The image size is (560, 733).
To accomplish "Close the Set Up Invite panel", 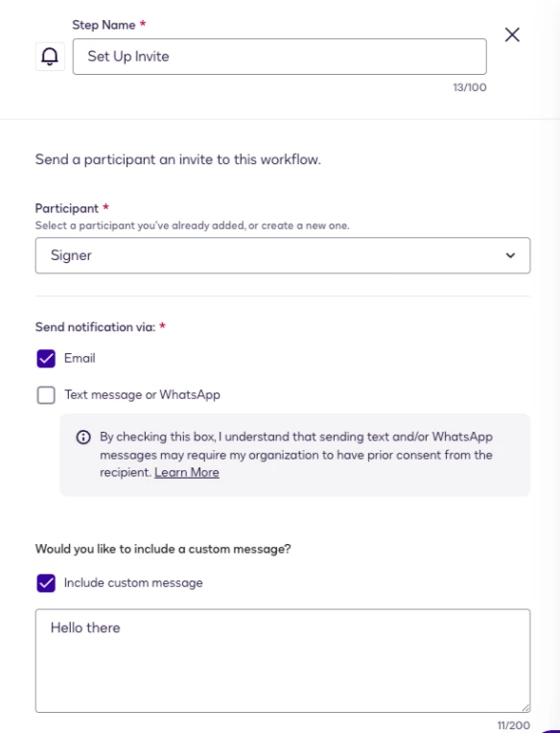I will [512, 35].
